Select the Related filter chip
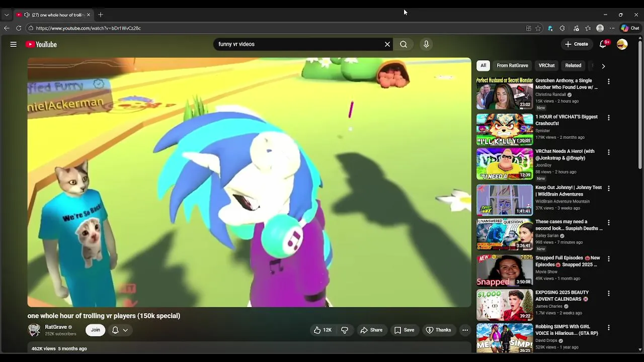The height and width of the screenshot is (362, 644). pos(573,65)
